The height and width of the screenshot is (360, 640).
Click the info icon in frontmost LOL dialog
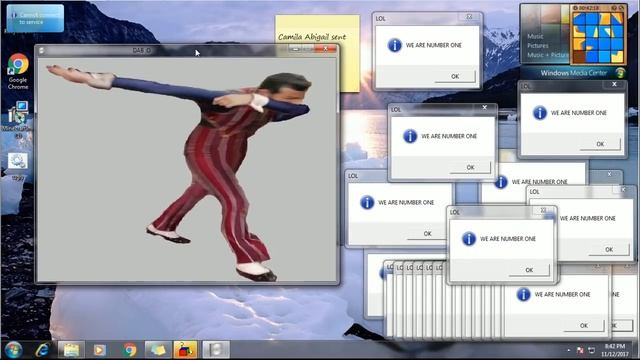[x=469, y=239]
